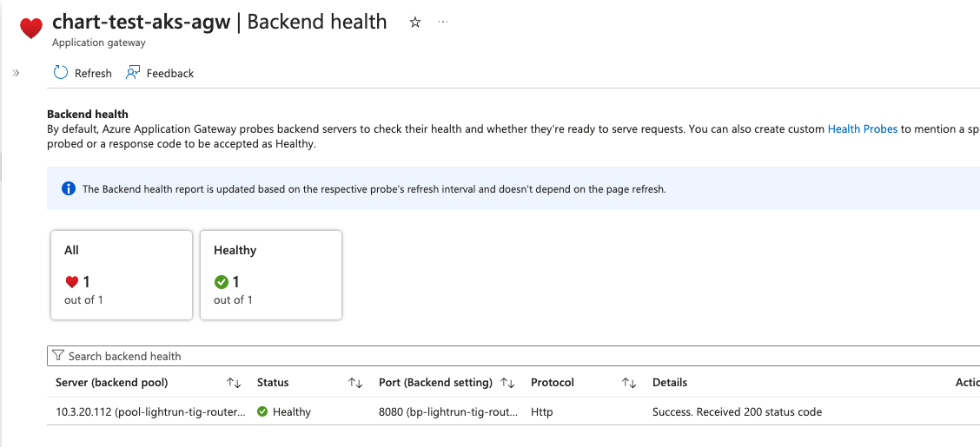Open the Health Probes link

[x=862, y=129]
